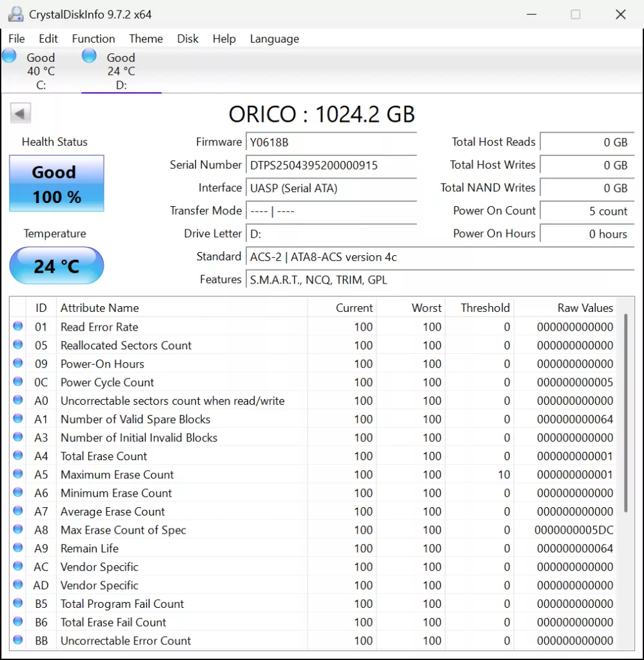644x660 pixels.
Task: Click the CrystalDiskInfo app icon in title bar
Action: click(x=15, y=14)
